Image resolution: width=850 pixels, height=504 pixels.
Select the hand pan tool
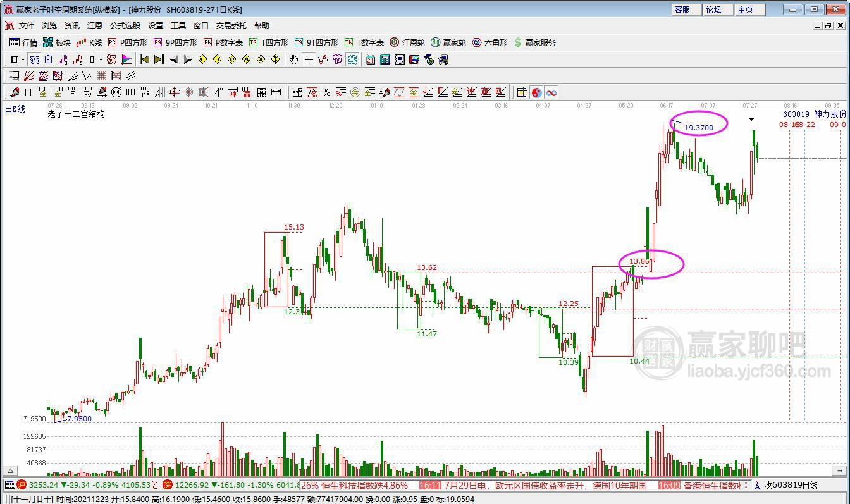pos(293,59)
